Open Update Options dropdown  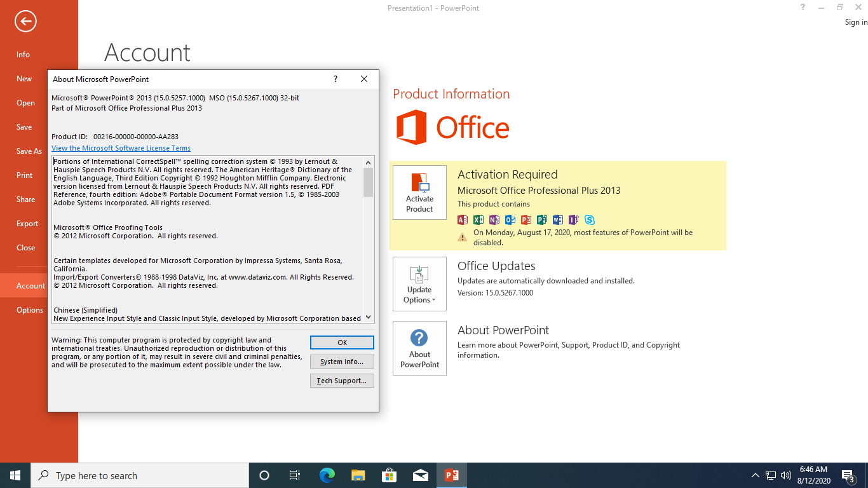419,284
